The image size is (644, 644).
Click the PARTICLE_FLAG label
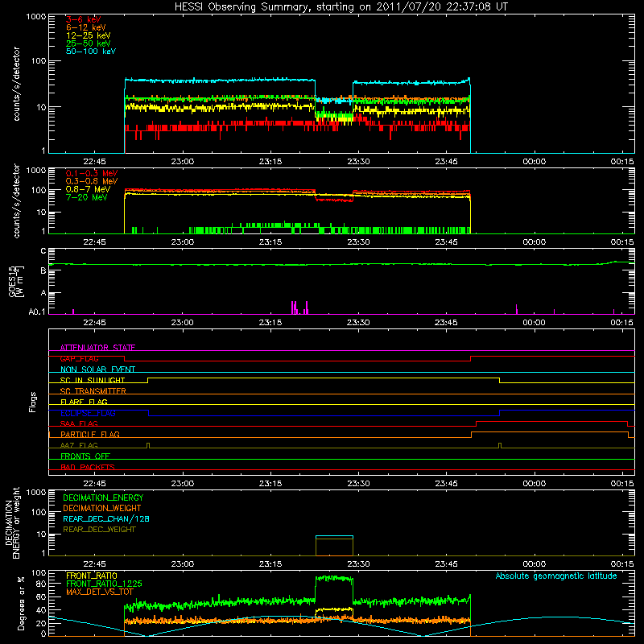click(x=90, y=434)
